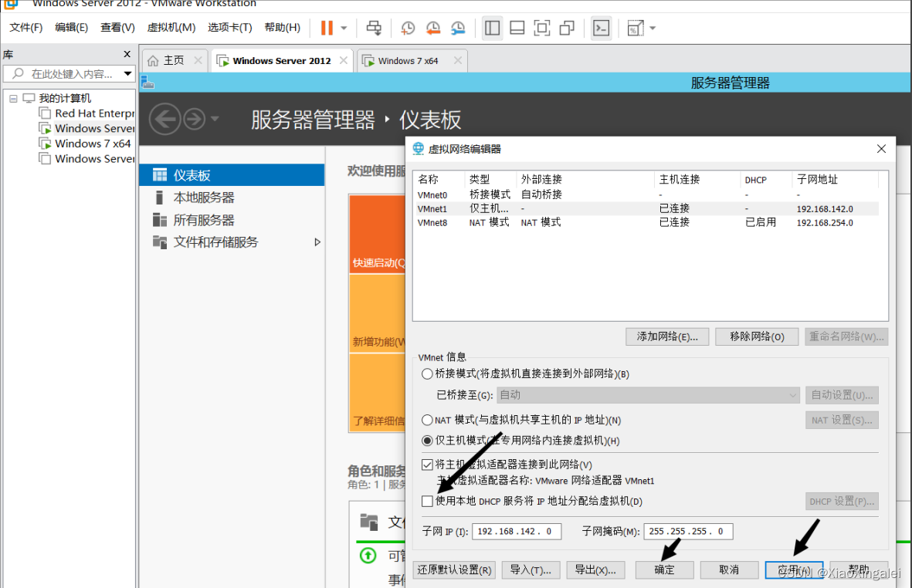Image resolution: width=912 pixels, height=588 pixels.
Task: Click the 子网掩码 input field
Action: pos(688,531)
